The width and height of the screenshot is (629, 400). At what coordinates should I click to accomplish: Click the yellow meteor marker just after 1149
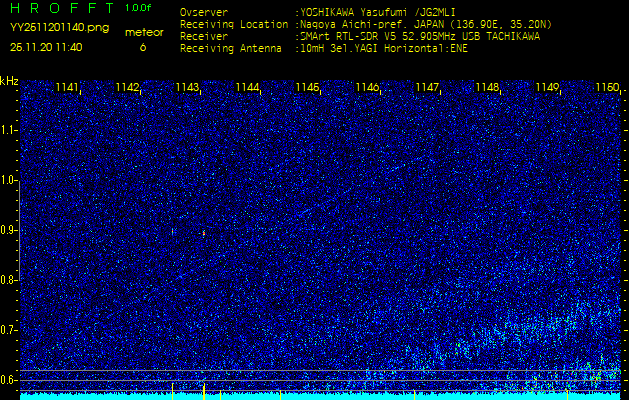point(567,394)
